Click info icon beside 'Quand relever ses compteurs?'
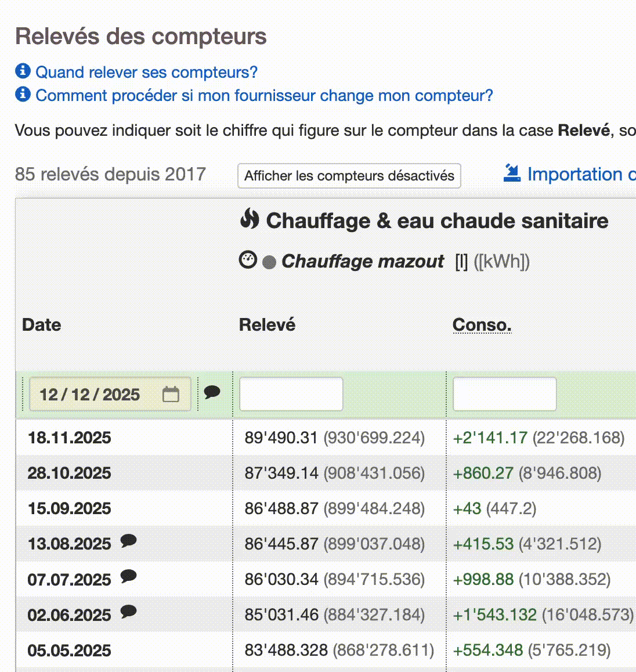 point(23,71)
